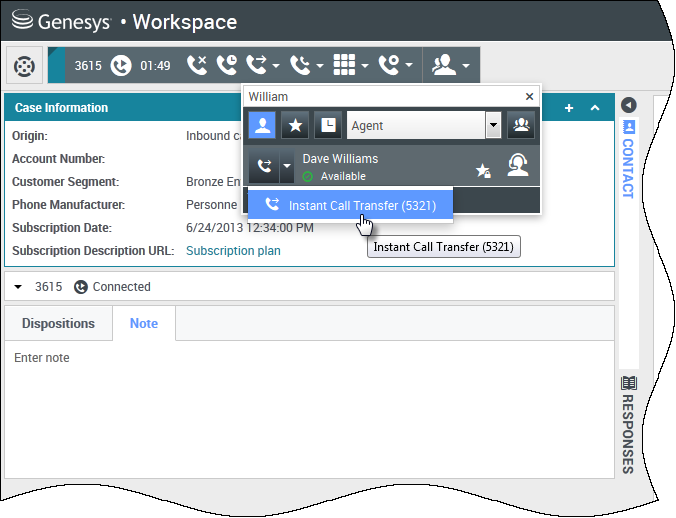Collapse the Case Information panel
This screenshot has height=518, width=676.
(x=595, y=108)
